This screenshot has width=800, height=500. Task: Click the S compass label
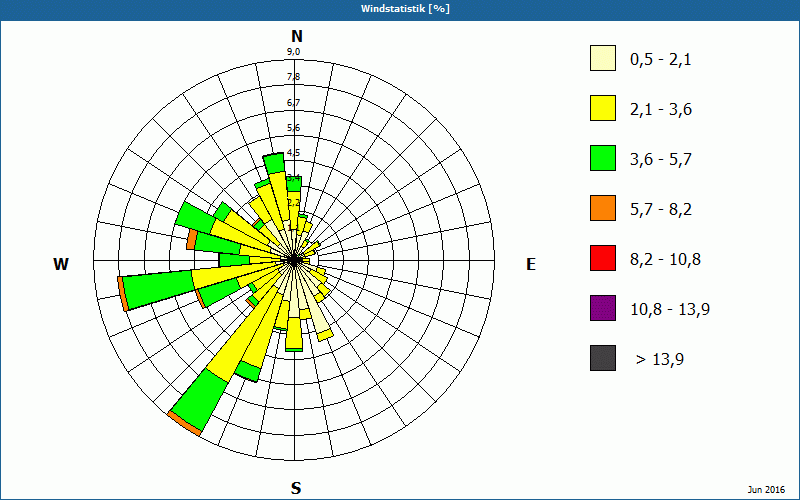(x=296, y=489)
